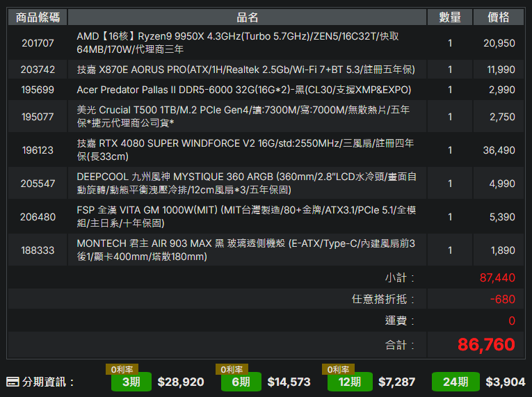Click the 美光 Crucial T500 1TB product name
This screenshot has height=397, width=532.
pos(243,116)
